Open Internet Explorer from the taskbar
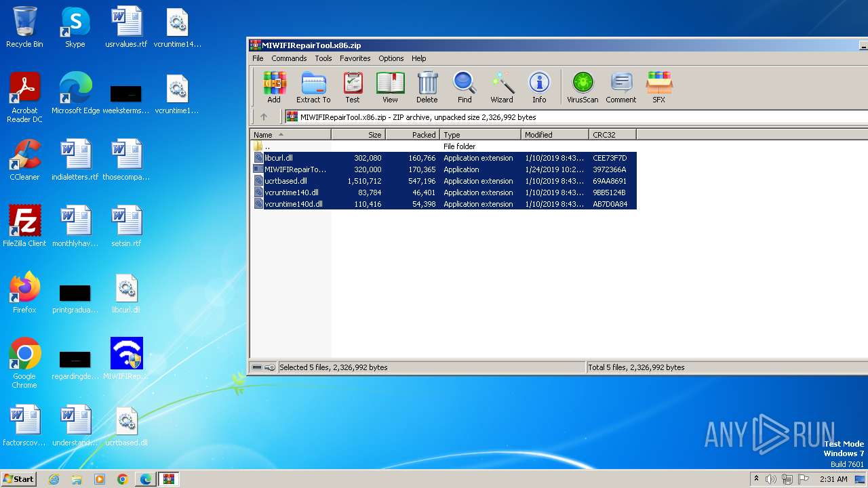This screenshot has width=868, height=488. (x=54, y=479)
